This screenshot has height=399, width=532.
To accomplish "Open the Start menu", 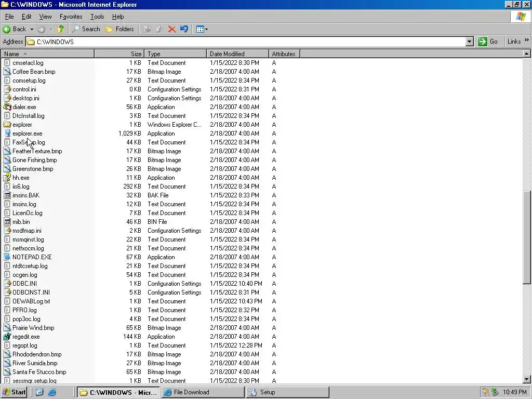I will [x=14, y=392].
